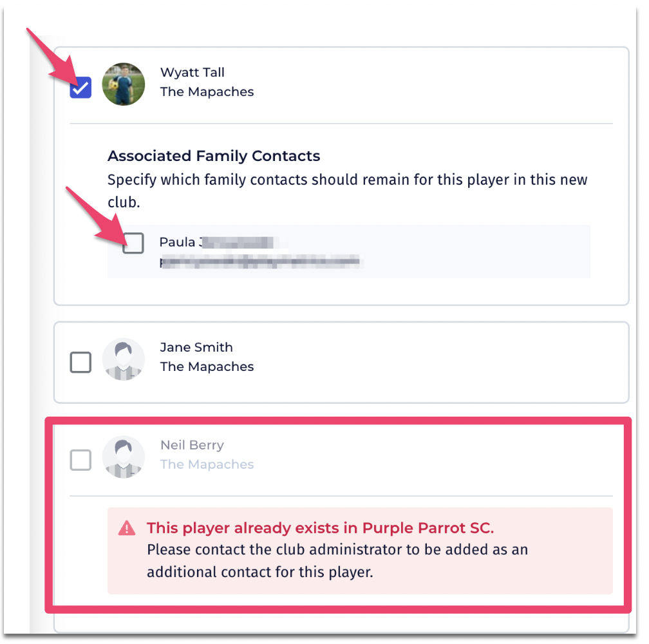Image resolution: width=649 pixels, height=644 pixels.
Task: Click The Mapaches team under Jane Smith
Action: [207, 366]
